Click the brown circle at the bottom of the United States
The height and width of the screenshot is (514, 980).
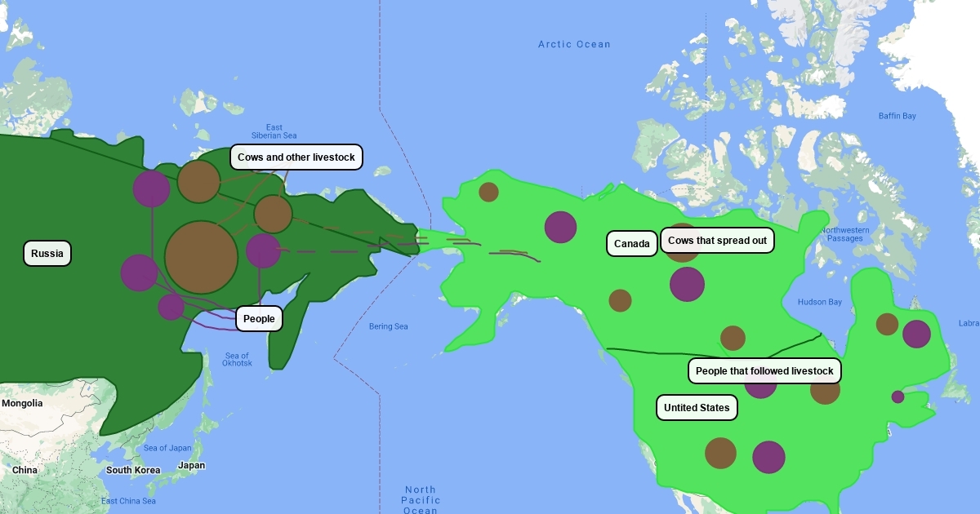tap(720, 453)
